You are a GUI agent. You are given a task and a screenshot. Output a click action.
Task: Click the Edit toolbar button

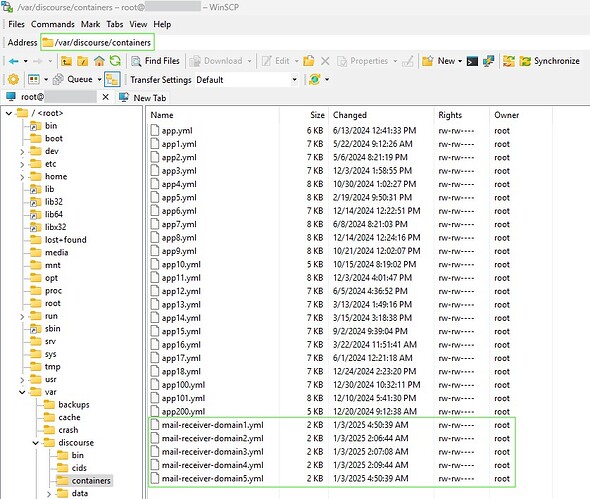coord(276,61)
